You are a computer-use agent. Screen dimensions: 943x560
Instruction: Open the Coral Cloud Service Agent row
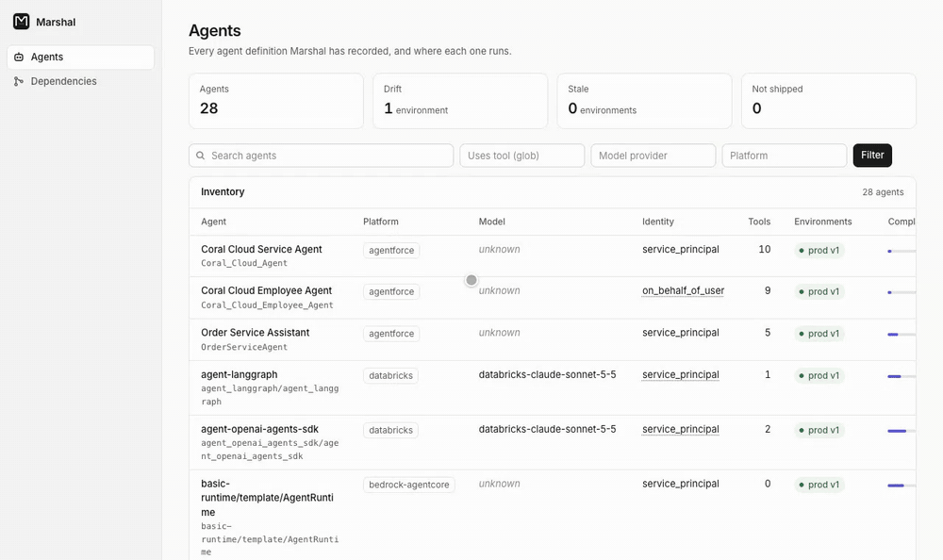click(552, 255)
